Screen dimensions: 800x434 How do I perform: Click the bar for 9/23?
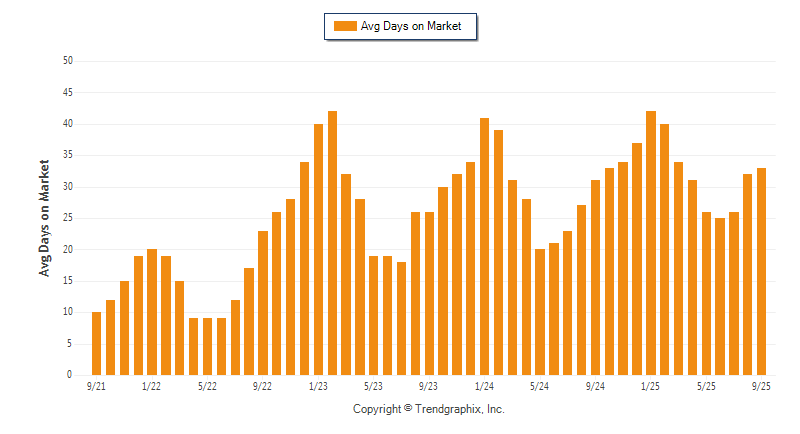pyautogui.click(x=429, y=293)
